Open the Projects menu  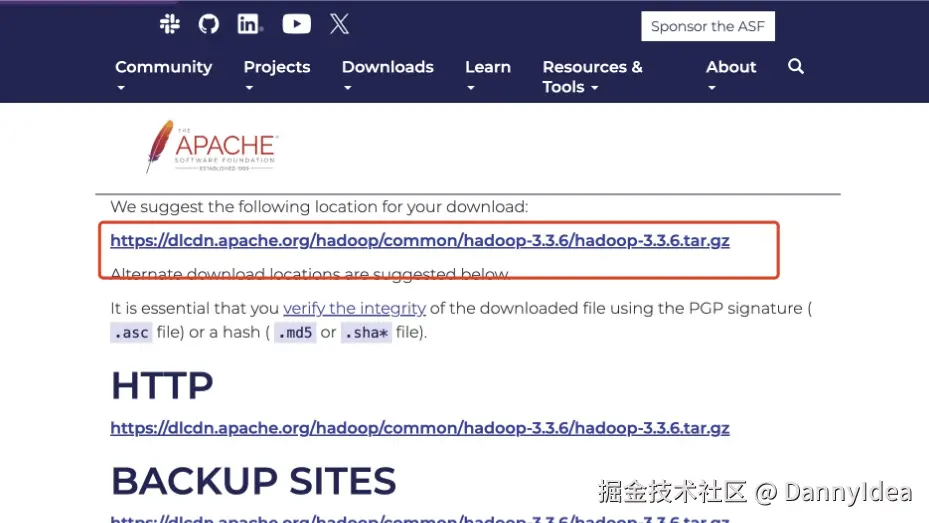coord(277,67)
